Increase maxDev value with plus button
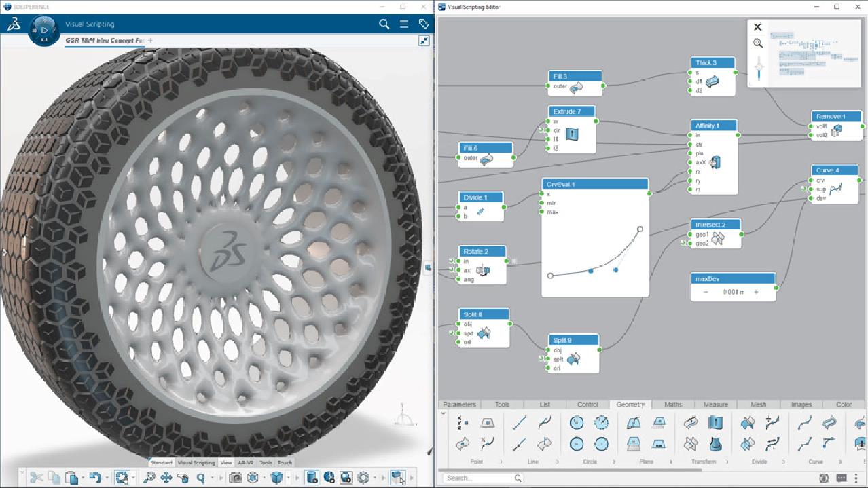Image resolution: width=868 pixels, height=488 pixels. tap(757, 292)
